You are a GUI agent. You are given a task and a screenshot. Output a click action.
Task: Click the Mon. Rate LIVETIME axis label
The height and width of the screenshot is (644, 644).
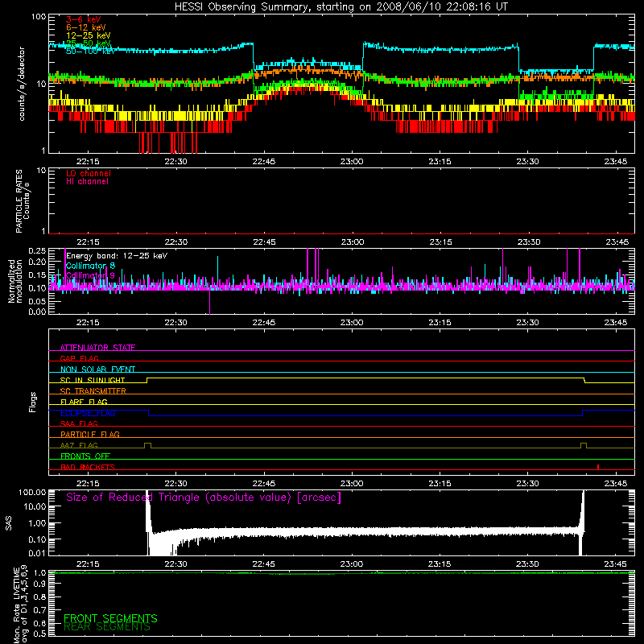16,605
